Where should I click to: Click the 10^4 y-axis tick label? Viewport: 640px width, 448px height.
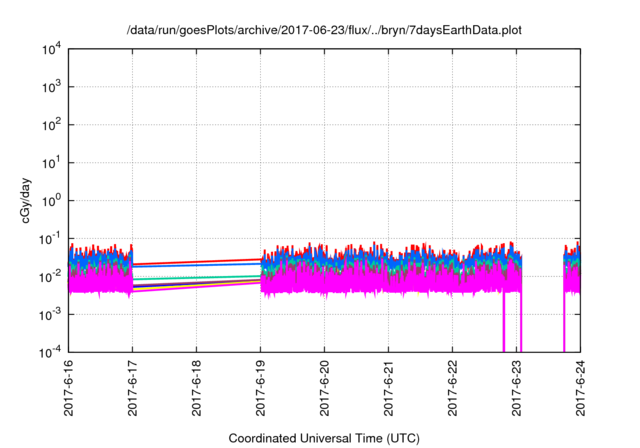(51, 50)
